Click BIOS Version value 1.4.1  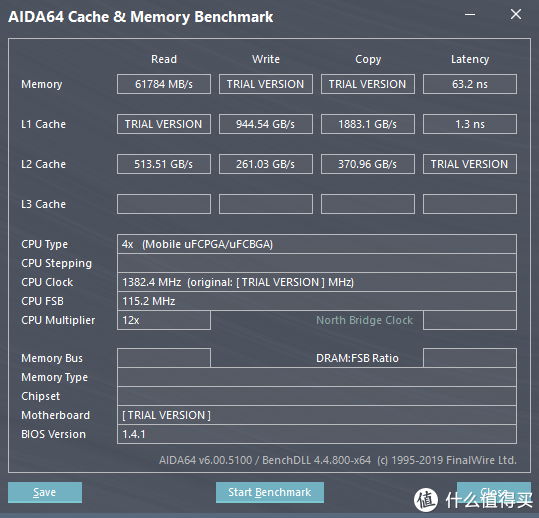317,434
